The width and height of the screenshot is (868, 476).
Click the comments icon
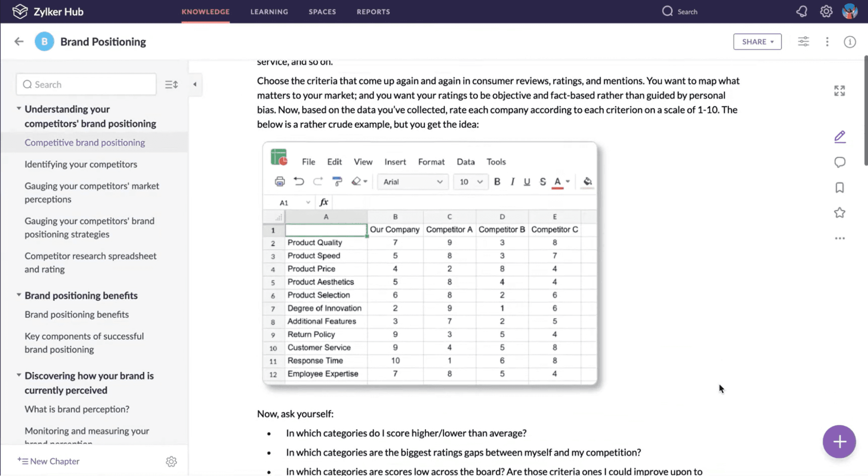coord(840,162)
